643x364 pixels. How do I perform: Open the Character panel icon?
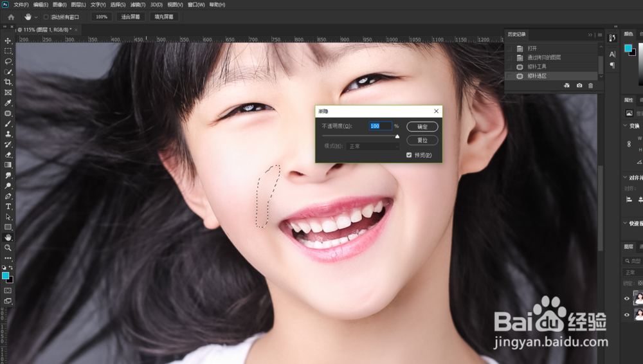pos(612,54)
